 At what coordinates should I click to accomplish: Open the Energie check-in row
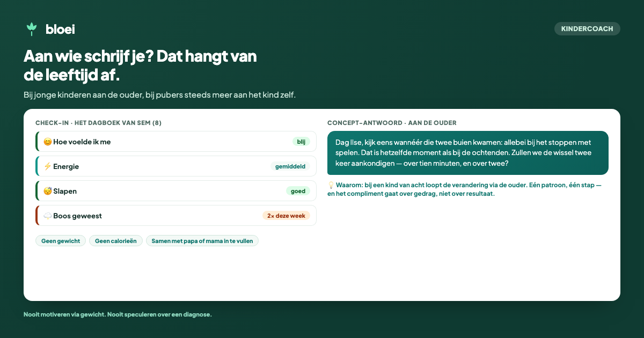coord(176,166)
